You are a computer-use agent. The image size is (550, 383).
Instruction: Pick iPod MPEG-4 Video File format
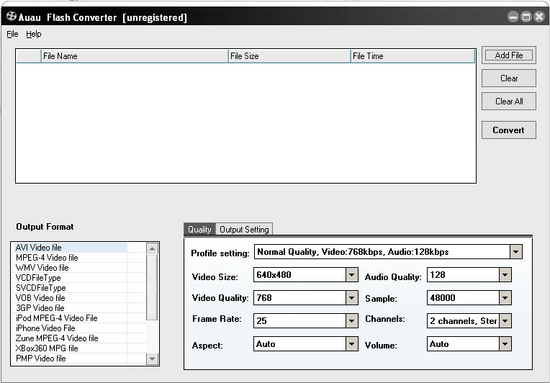pyautogui.click(x=70, y=318)
